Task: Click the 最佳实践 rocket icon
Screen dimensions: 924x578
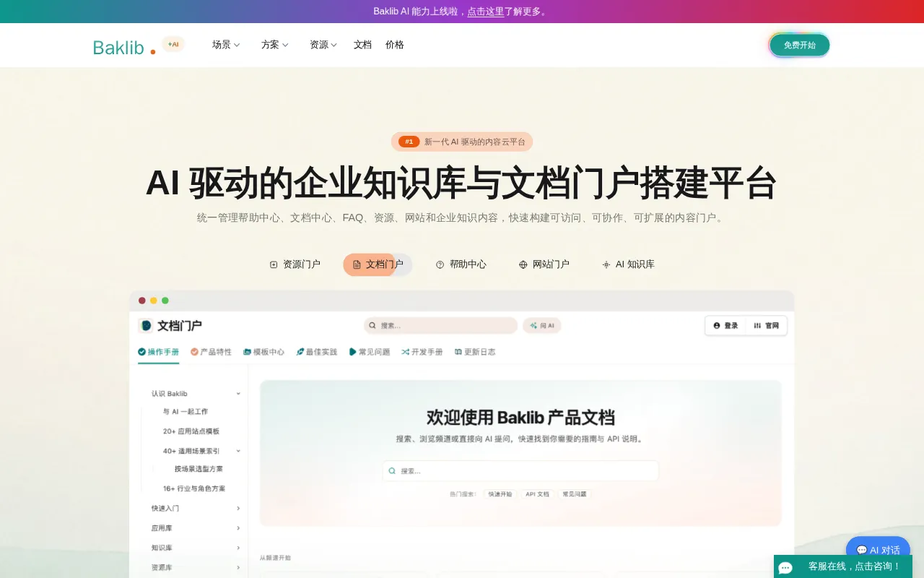Action: (x=300, y=352)
